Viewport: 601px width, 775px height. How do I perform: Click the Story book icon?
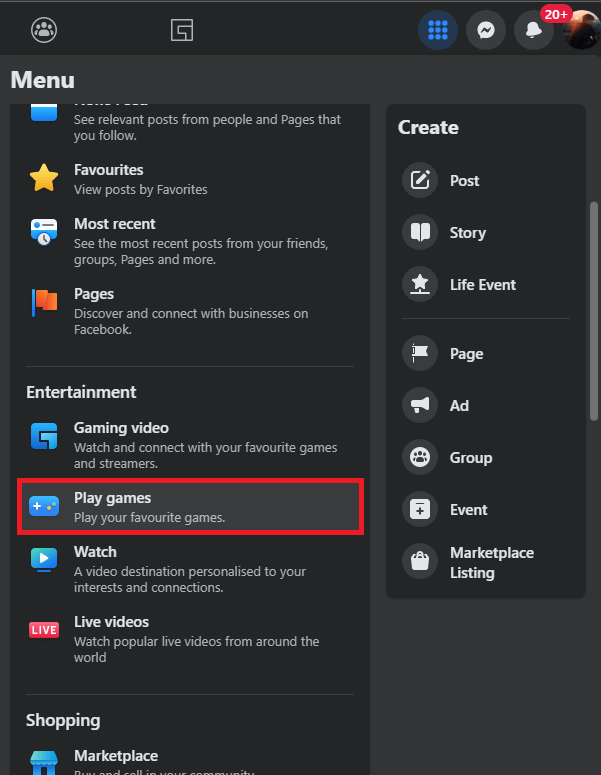click(420, 232)
